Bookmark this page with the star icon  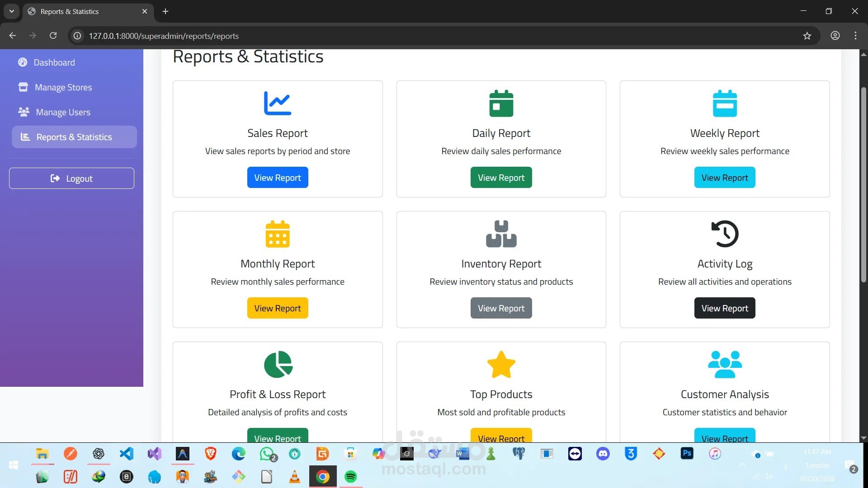[807, 36]
